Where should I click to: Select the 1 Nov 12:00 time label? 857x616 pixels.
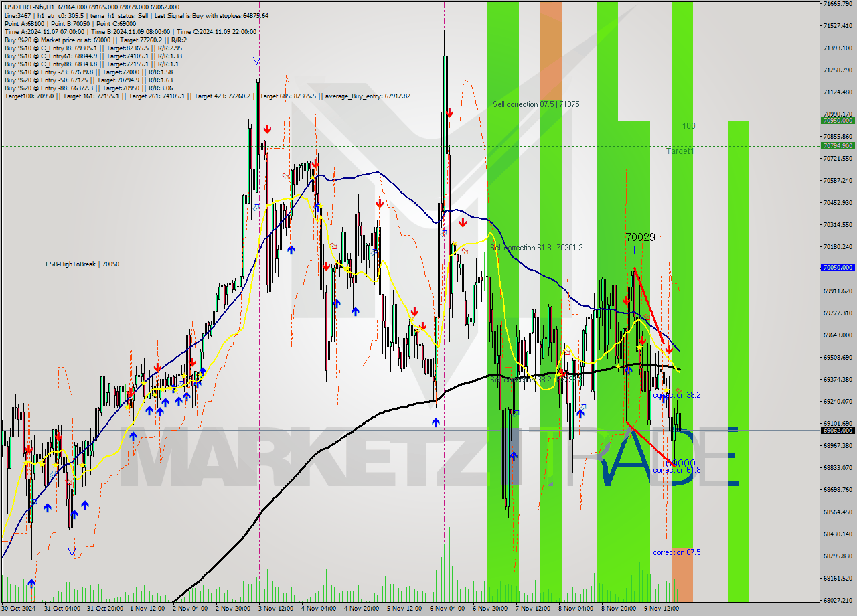click(148, 609)
